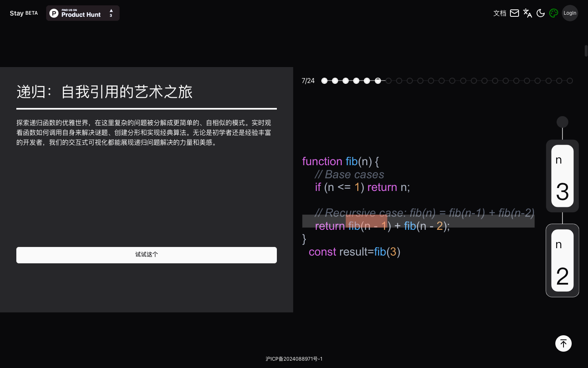
Task: Click the Login button
Action: click(x=570, y=13)
